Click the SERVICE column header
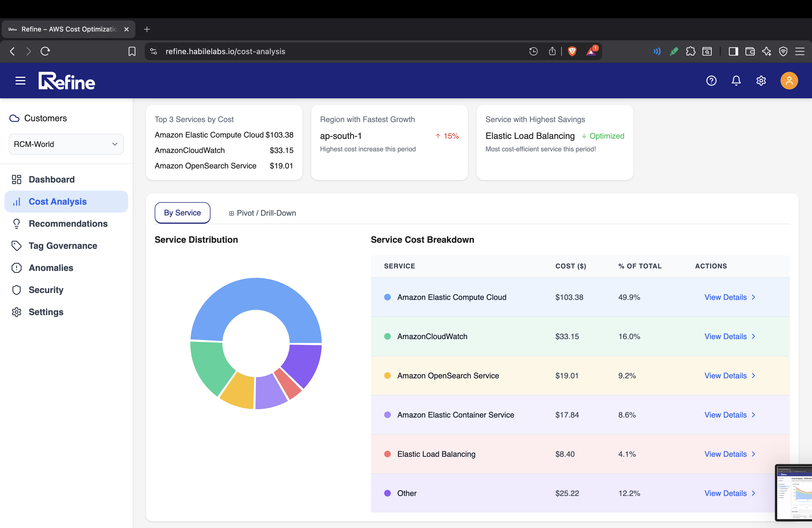Viewport: 812px width, 528px height. [400, 266]
